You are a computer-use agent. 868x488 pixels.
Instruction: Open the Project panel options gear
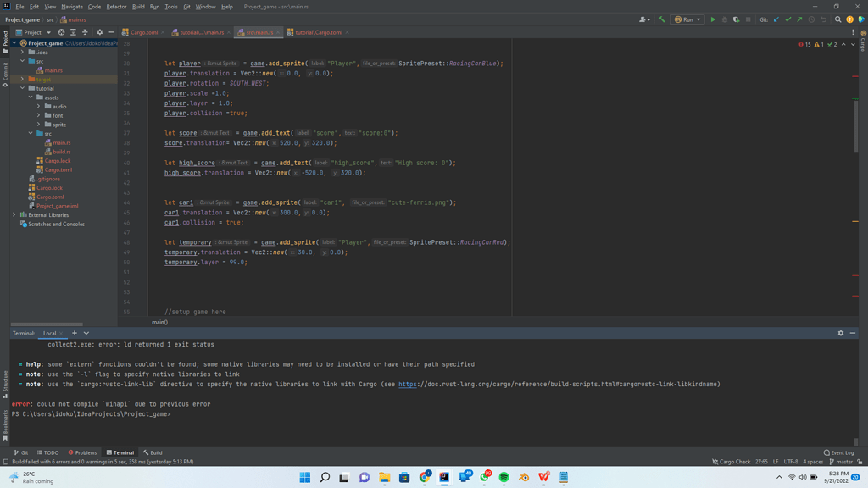click(x=99, y=33)
